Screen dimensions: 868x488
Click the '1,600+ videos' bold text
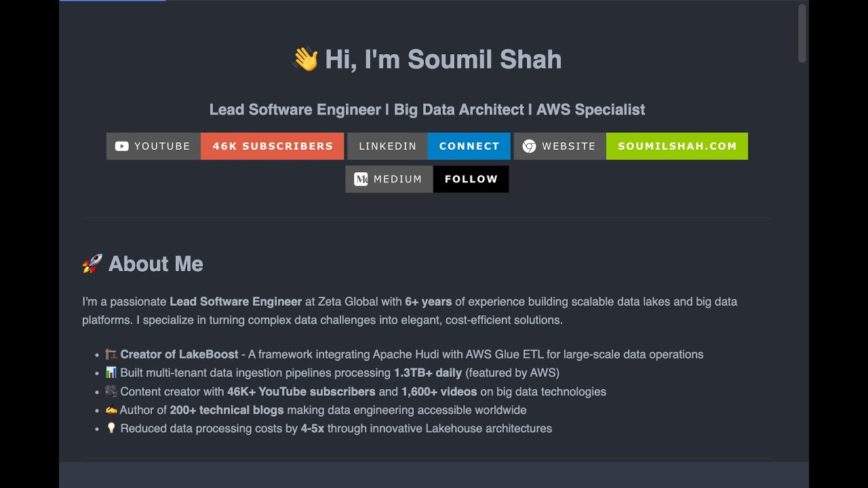[x=439, y=392]
